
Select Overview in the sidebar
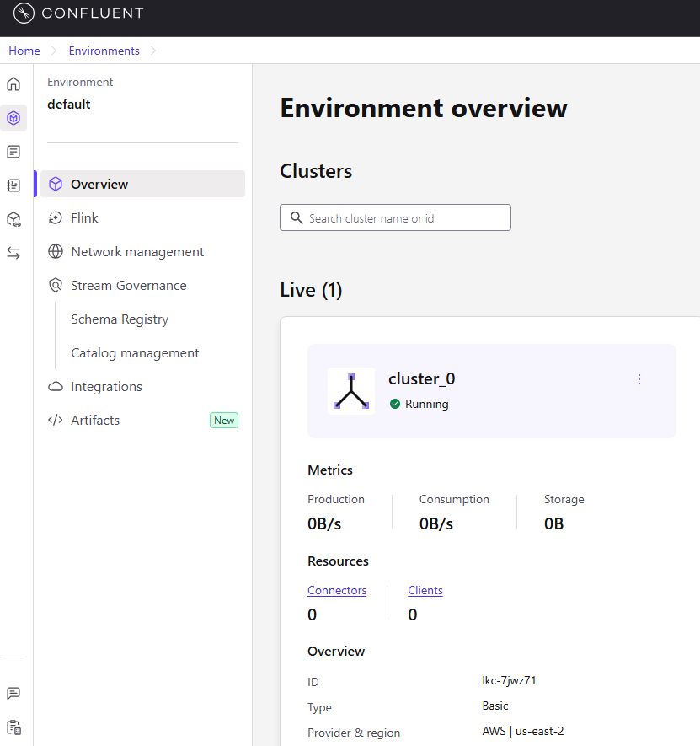click(142, 184)
